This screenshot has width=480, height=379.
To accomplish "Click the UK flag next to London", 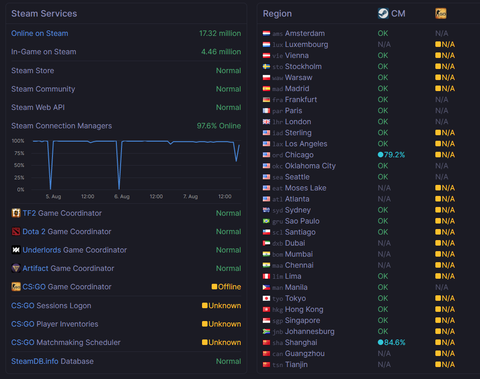I will pos(266,122).
